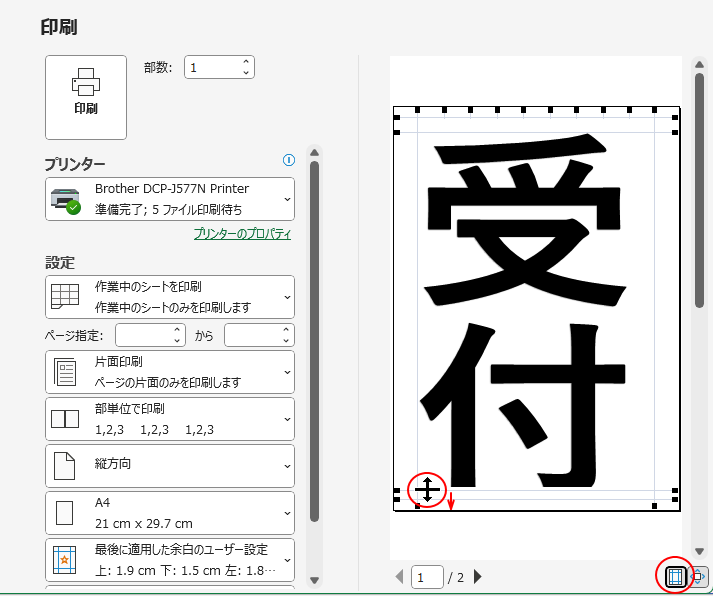Click the portrait page icon beside 縦方向
Screen dimensions: 713x596
(x=65, y=466)
